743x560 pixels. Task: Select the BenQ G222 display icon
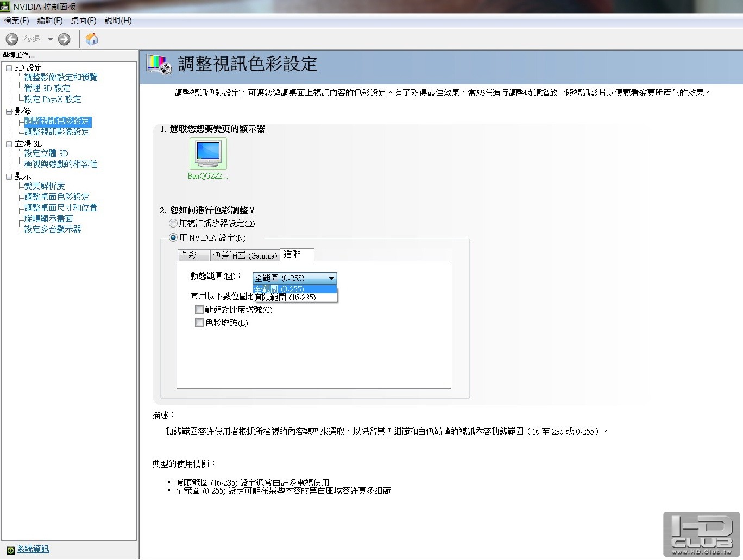click(x=208, y=154)
